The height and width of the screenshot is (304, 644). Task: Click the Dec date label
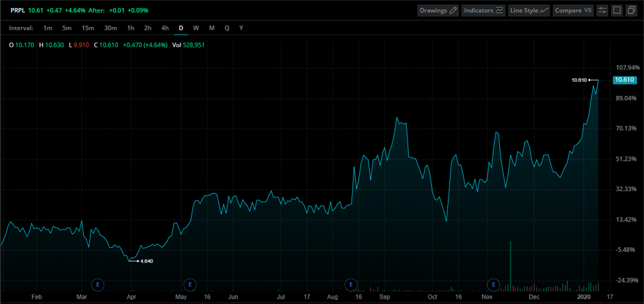tap(534, 297)
